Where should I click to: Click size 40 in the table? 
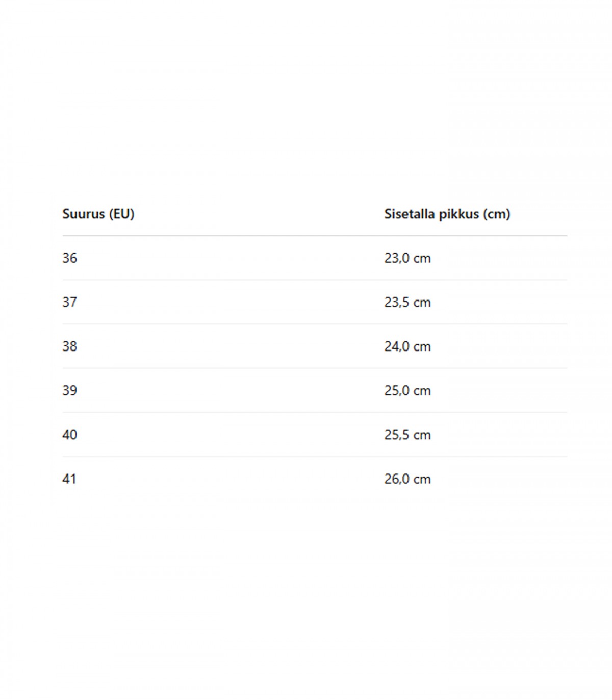click(x=69, y=435)
